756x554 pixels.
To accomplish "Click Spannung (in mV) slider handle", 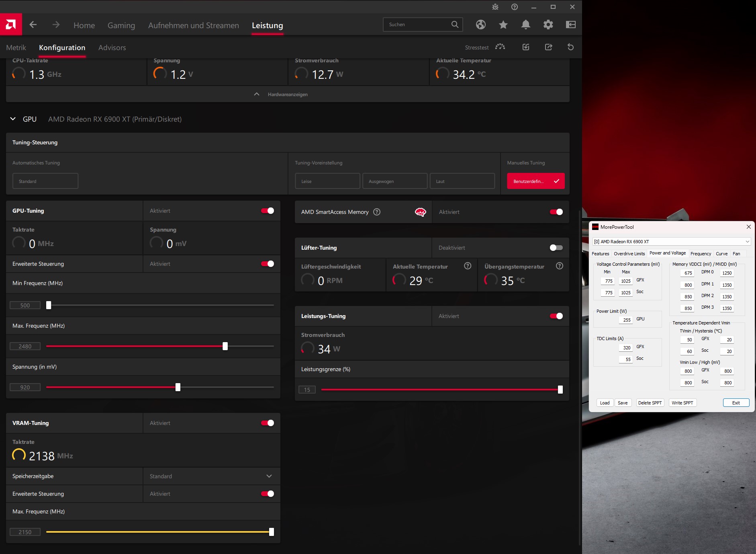I will coord(178,387).
